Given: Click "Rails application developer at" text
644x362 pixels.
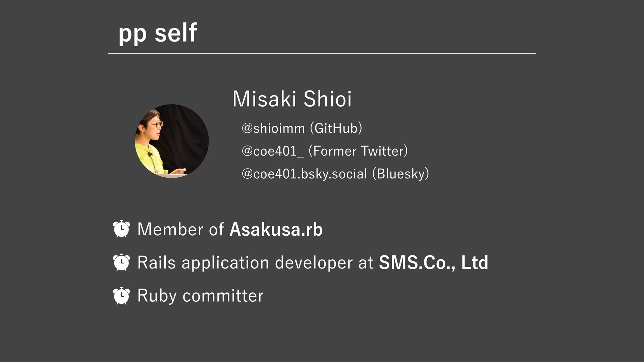Looking at the screenshot, I should (x=255, y=262).
